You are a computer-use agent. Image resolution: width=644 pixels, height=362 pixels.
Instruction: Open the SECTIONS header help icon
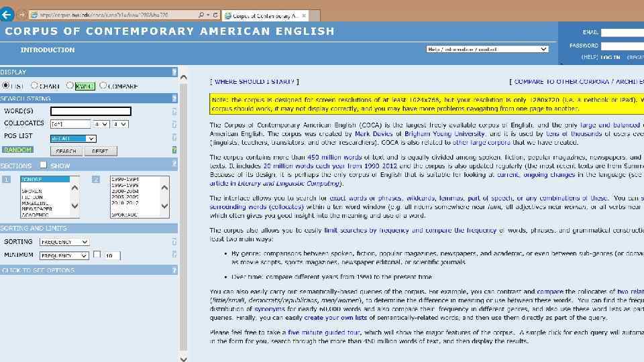tap(174, 164)
